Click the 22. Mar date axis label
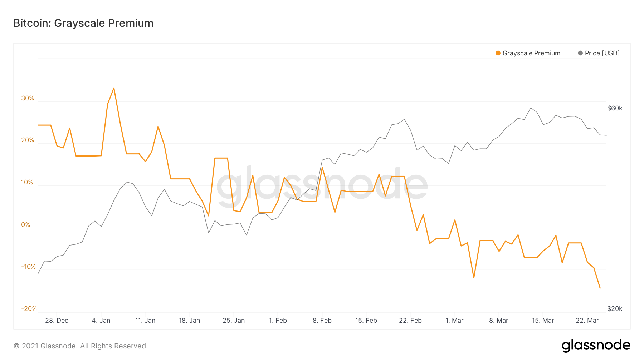 pos(587,321)
